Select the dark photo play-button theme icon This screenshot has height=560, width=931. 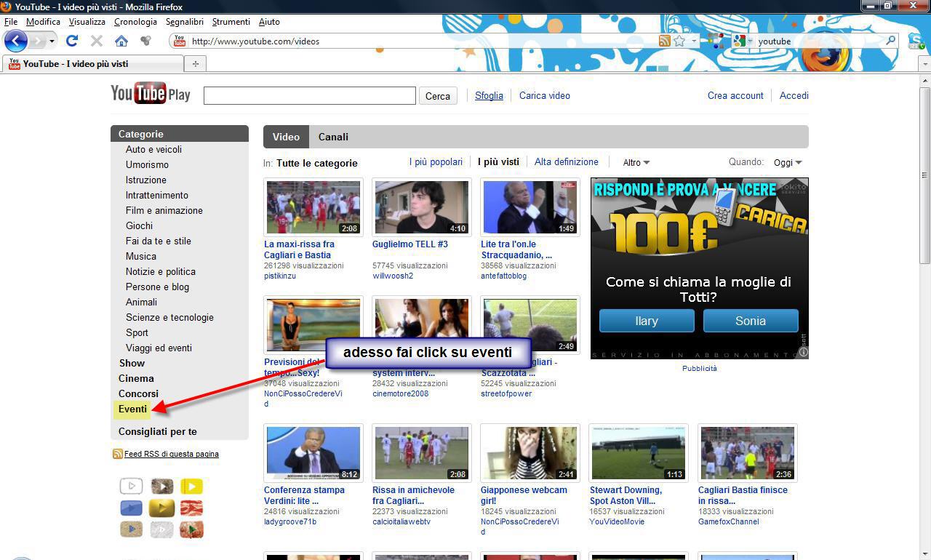click(x=161, y=486)
